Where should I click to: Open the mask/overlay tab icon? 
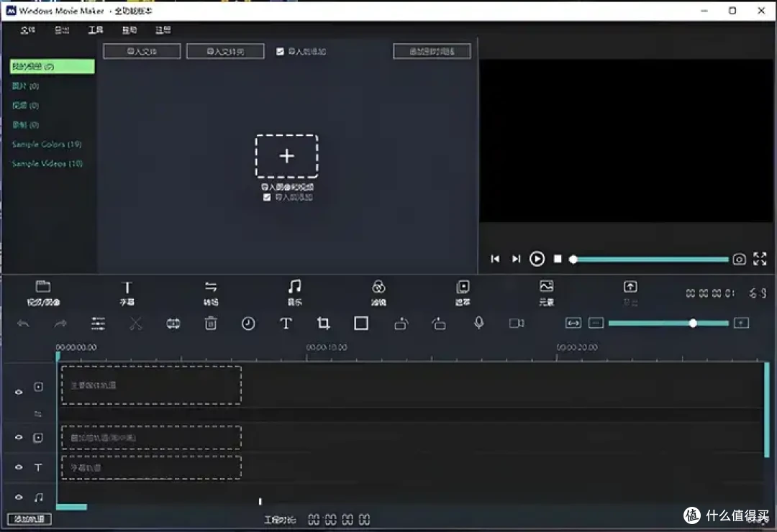pyautogui.click(x=463, y=293)
